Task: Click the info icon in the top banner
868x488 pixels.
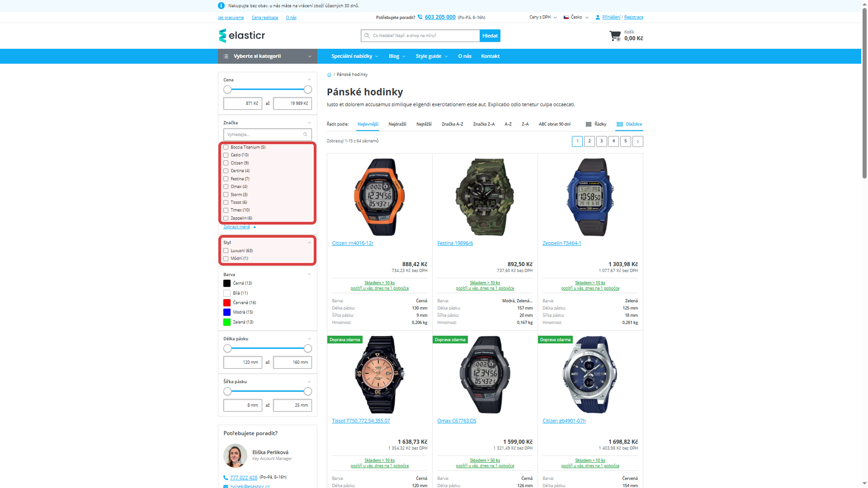Action: tap(221, 6)
